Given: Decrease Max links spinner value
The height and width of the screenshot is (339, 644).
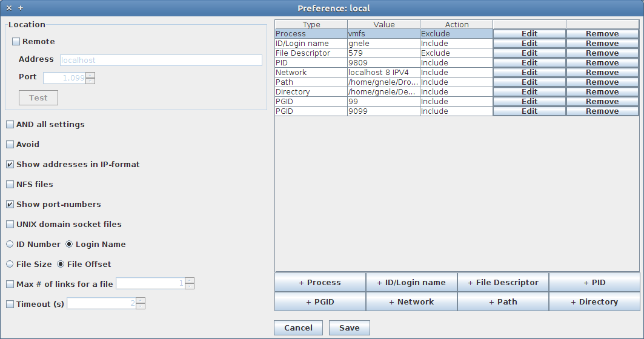Looking at the screenshot, I should click(190, 286).
